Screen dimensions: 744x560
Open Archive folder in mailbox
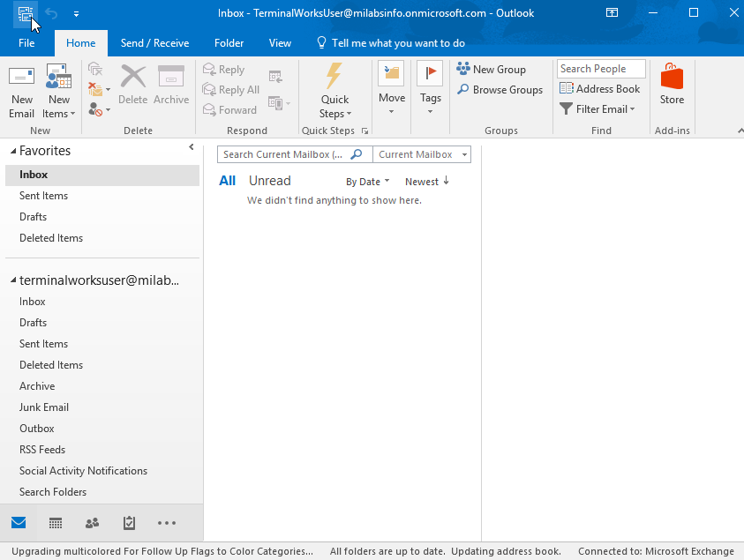(x=102, y=386)
